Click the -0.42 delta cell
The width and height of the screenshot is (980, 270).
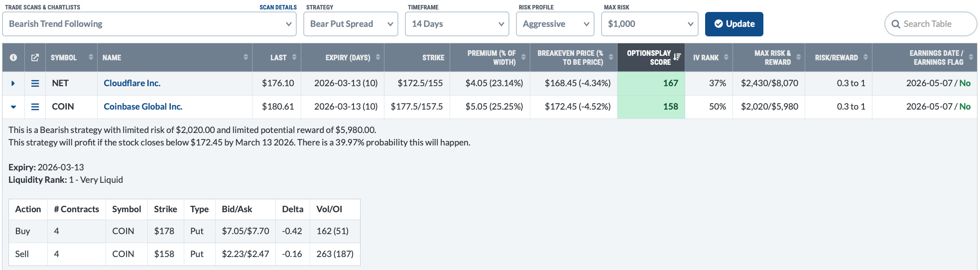[292, 231]
